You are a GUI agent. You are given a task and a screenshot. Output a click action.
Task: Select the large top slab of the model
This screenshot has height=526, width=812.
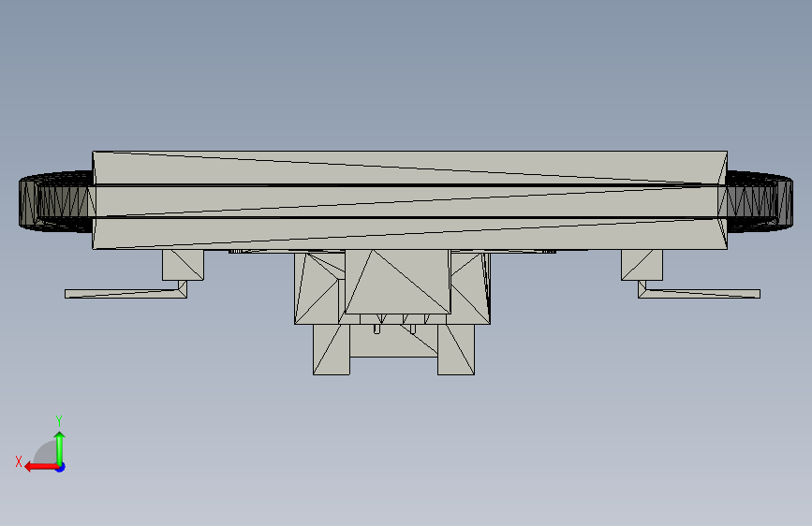click(409, 200)
